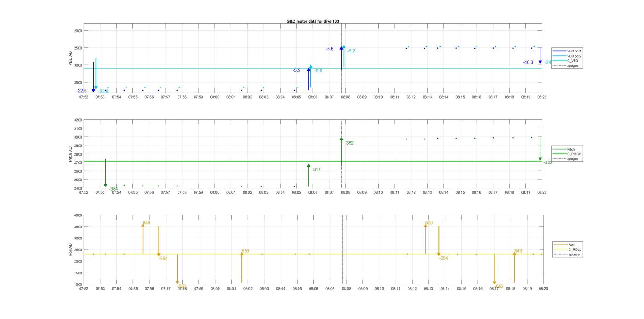
Task: Click the "Pitch AD" y-axis label
Action: (x=71, y=154)
